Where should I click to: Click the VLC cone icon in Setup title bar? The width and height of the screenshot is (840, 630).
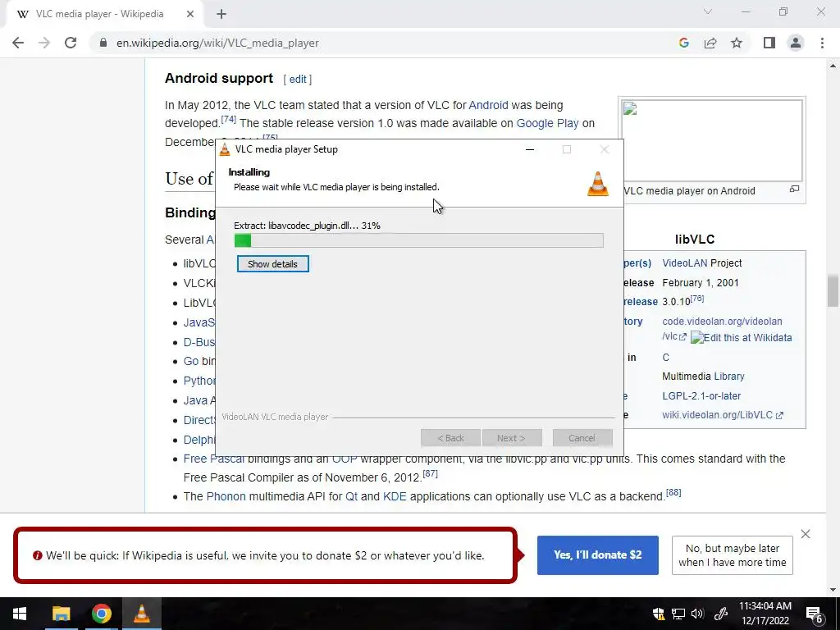pyautogui.click(x=225, y=149)
